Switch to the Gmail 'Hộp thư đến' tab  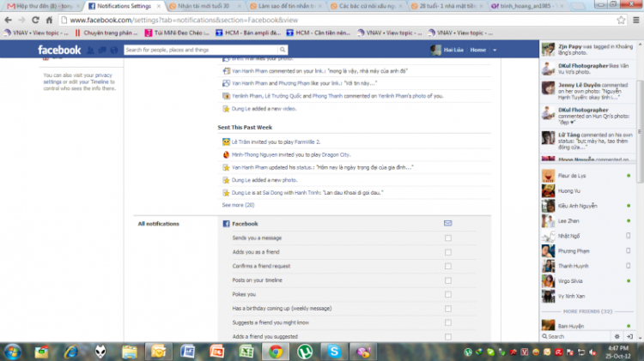click(42, 6)
